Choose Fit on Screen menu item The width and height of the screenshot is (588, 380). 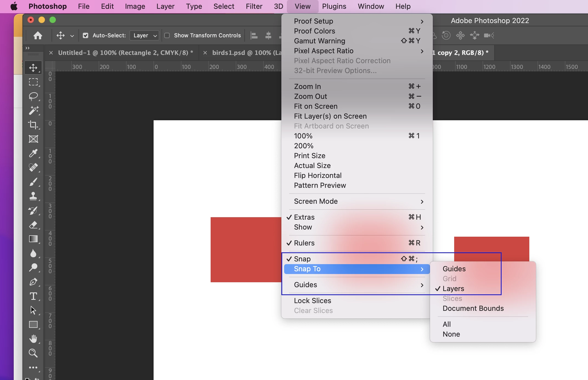316,106
